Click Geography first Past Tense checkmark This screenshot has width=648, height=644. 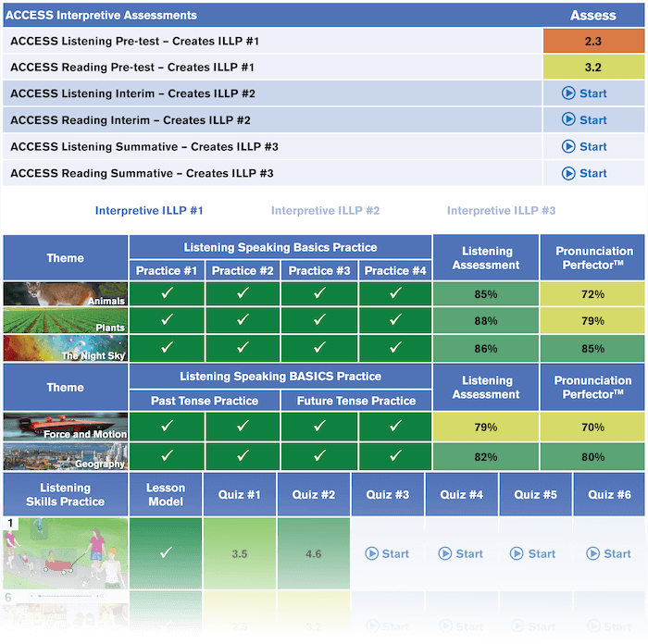(167, 456)
